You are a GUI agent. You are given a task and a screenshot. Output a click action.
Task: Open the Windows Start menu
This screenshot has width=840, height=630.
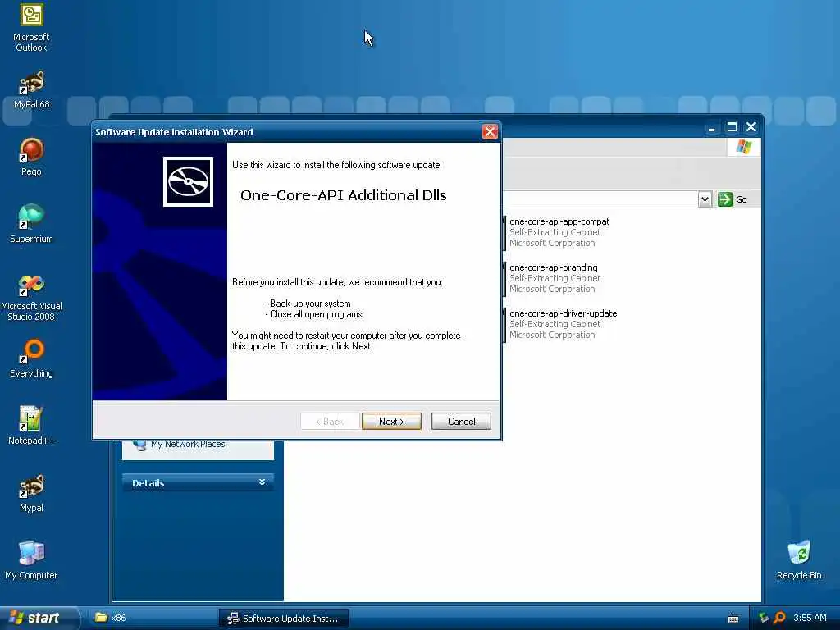[x=39, y=618]
